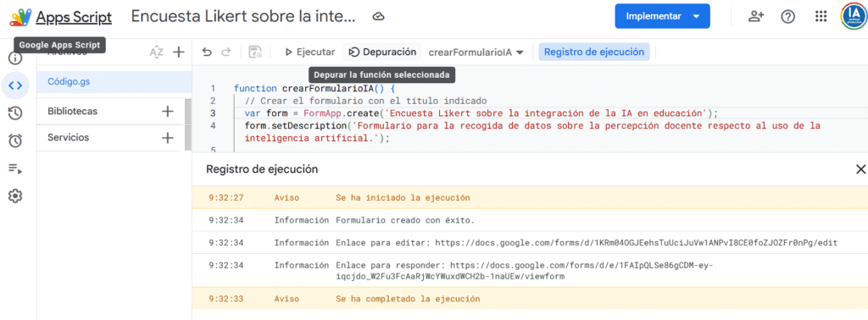868x320 pixels.
Task: Open the Apps Script home link
Action: tap(74, 17)
